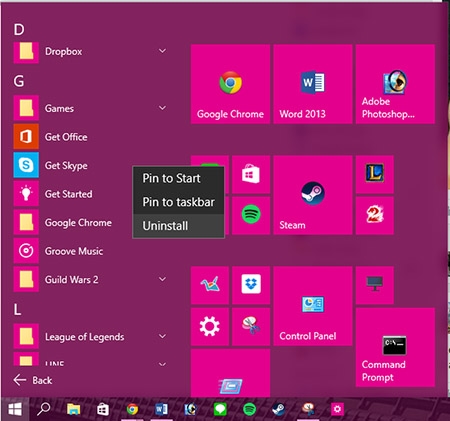Screen dimensions: 450x421
Task: Expand the League of Legends folder chevron
Action: point(162,336)
